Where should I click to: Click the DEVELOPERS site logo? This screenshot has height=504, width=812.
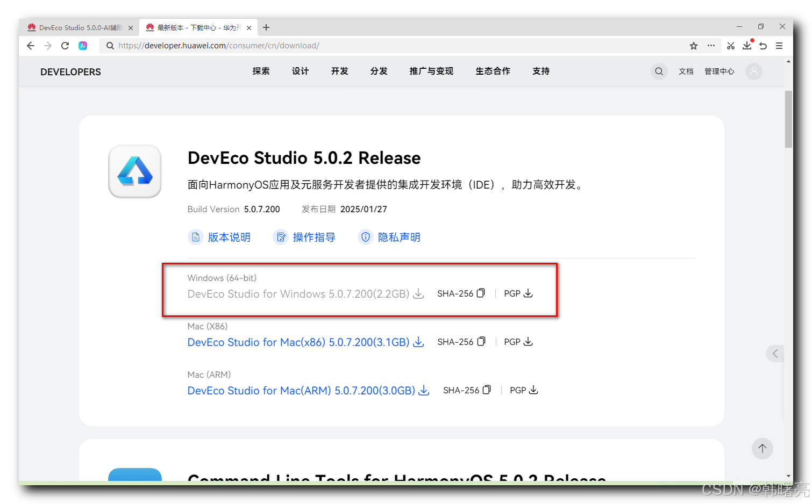(x=70, y=72)
